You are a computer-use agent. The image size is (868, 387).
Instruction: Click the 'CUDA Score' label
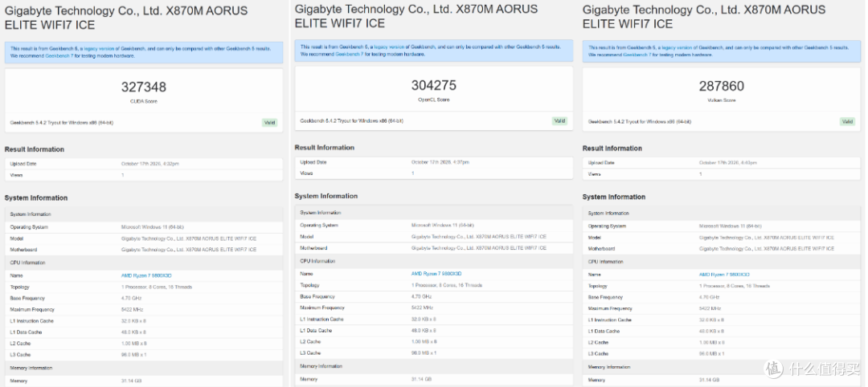144,102
